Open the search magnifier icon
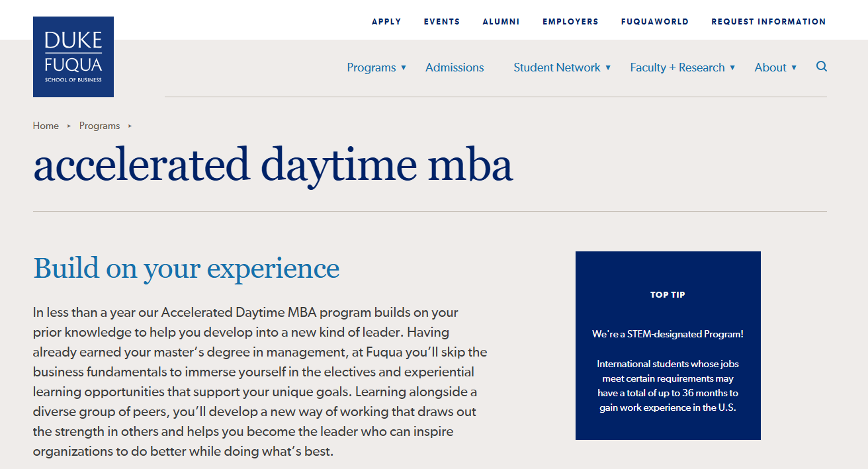868x469 pixels. [822, 67]
